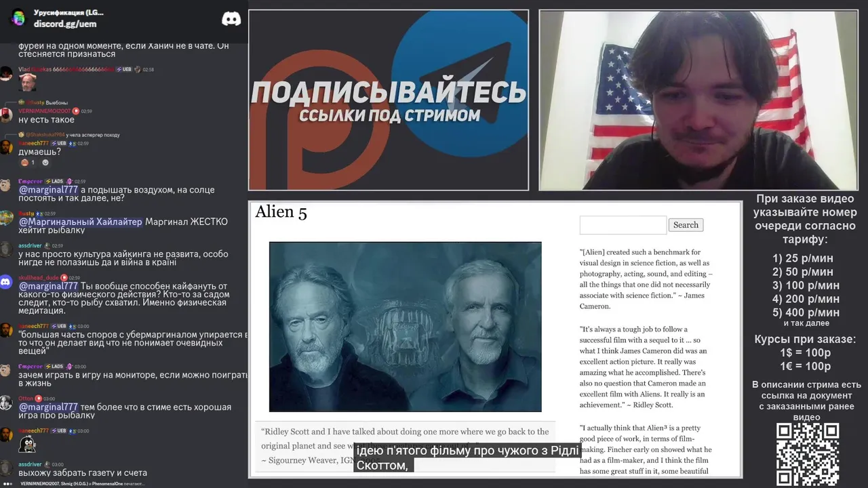868x488 pixels.
Task: Click the @marginal777 mention in Otton's message
Action: (48, 407)
